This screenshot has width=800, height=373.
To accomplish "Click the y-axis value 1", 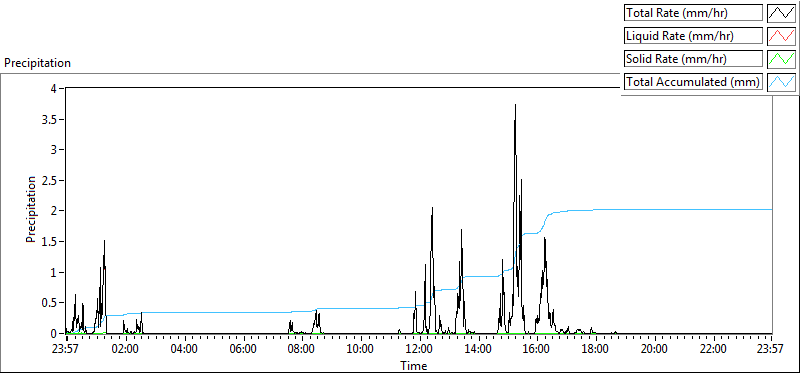I will pyautogui.click(x=54, y=272).
